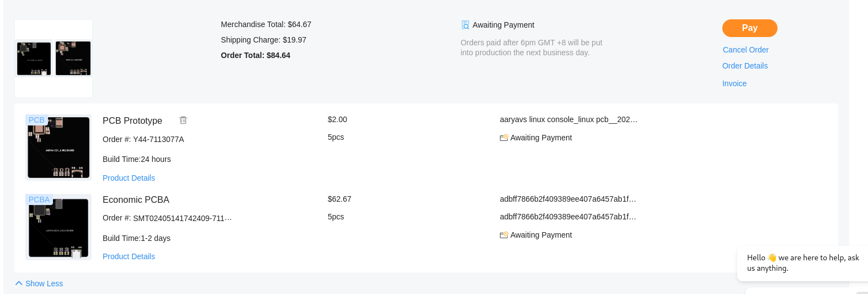Open the order summary board preview image

[54, 59]
